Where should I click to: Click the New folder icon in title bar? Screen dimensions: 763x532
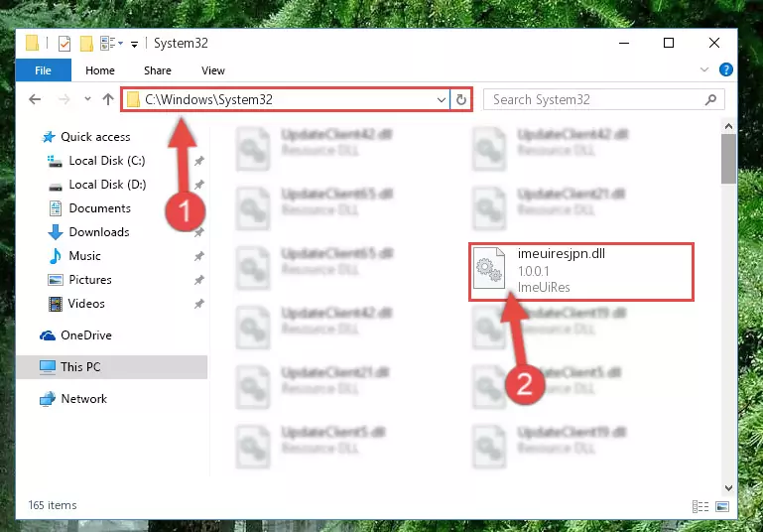[x=86, y=44]
